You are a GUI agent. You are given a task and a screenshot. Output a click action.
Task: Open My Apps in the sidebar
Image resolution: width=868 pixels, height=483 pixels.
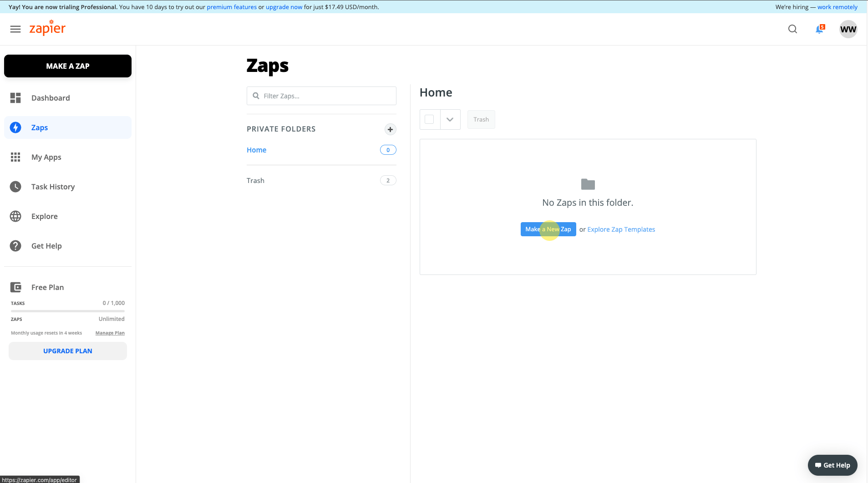[x=68, y=157]
